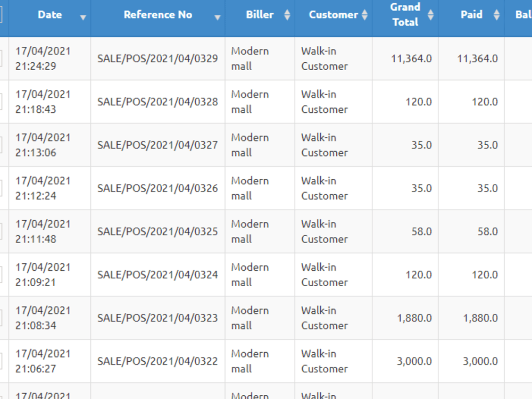Viewport: 532px width, 399px height.
Task: Click date 17/04/2021 21:11:48
Action: click(x=43, y=231)
